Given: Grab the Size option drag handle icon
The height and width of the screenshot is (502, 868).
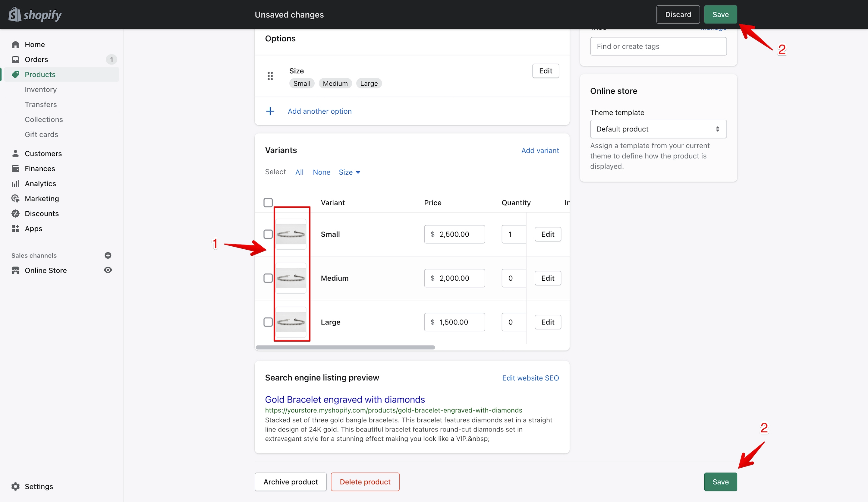Looking at the screenshot, I should coord(270,76).
